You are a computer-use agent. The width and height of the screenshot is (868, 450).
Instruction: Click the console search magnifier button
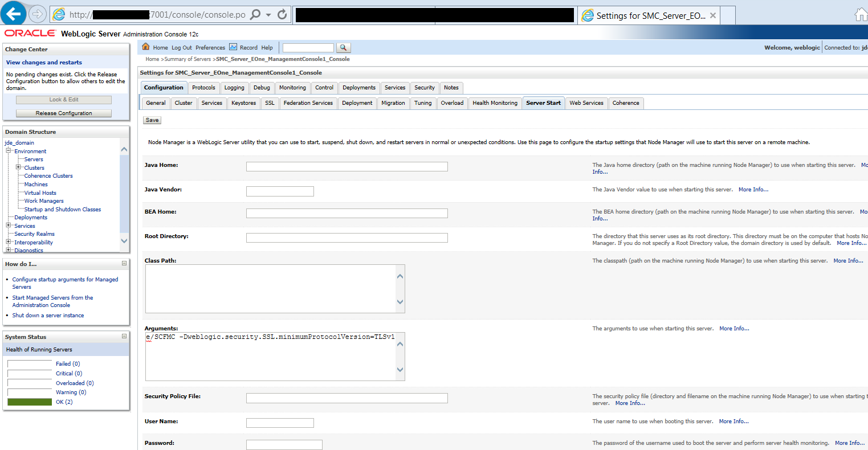344,48
